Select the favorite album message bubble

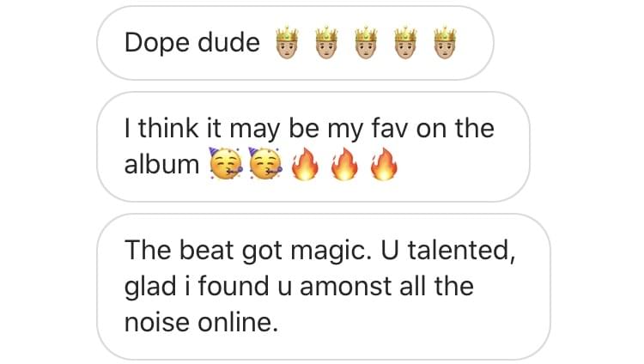tap(313, 147)
